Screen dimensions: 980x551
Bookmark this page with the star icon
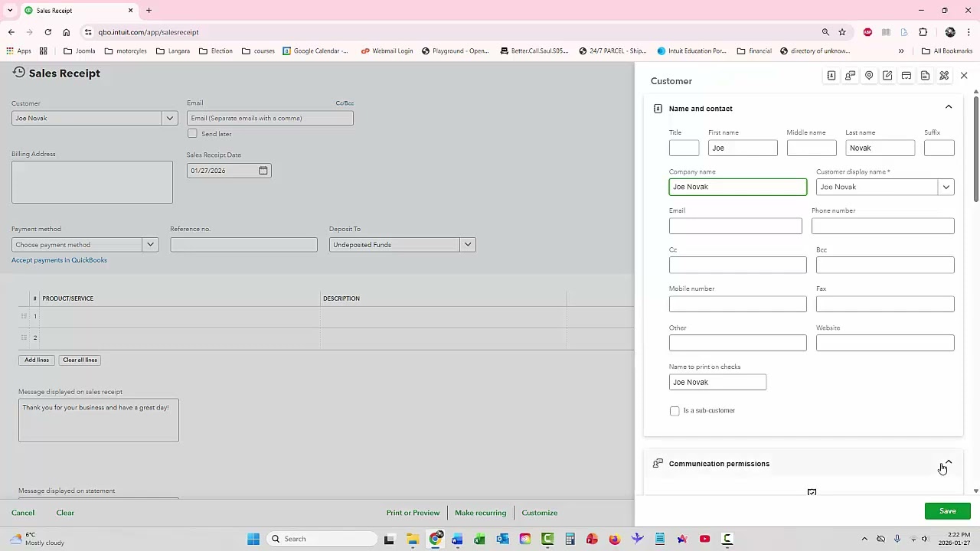click(x=842, y=32)
